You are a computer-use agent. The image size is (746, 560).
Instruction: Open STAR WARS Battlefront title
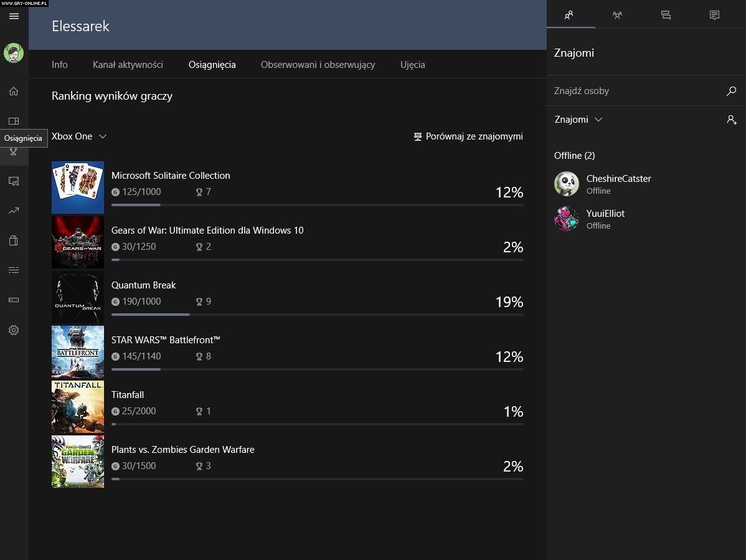tap(166, 339)
